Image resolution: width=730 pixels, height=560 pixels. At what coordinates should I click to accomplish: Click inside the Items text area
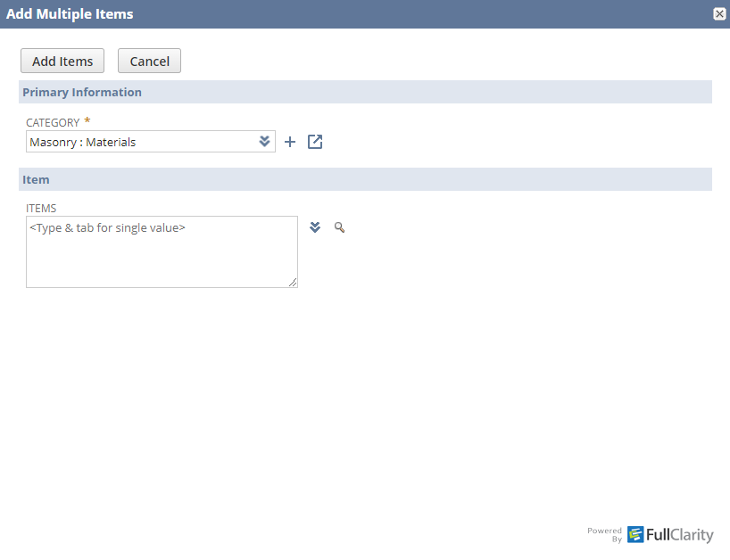click(162, 251)
